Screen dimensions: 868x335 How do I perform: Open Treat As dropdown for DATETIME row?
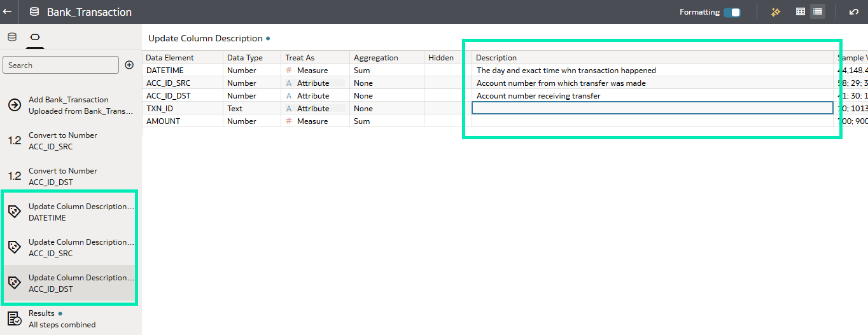314,71
